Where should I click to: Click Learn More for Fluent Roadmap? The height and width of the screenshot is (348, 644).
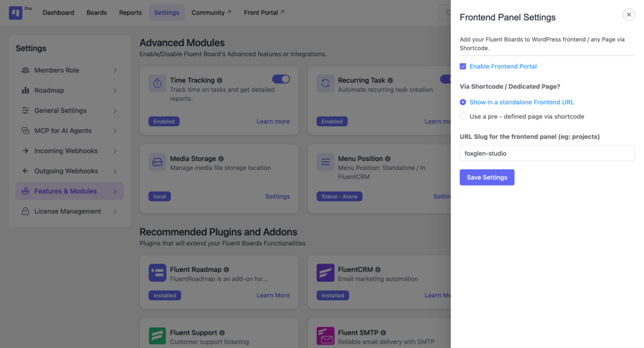click(x=273, y=295)
